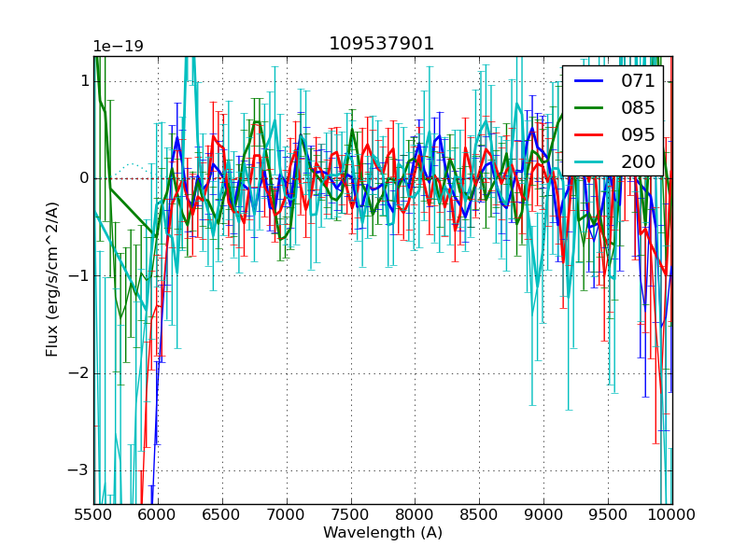Click the 10000 x-axis tick label
The height and width of the screenshot is (560, 747).
coord(672,514)
